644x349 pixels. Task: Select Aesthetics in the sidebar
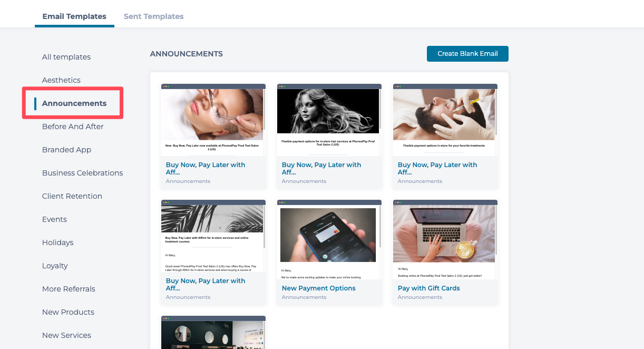61,80
